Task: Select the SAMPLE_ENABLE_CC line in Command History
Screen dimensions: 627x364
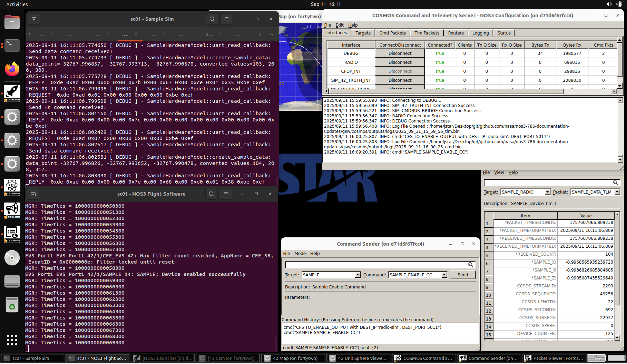Action: [322, 333]
